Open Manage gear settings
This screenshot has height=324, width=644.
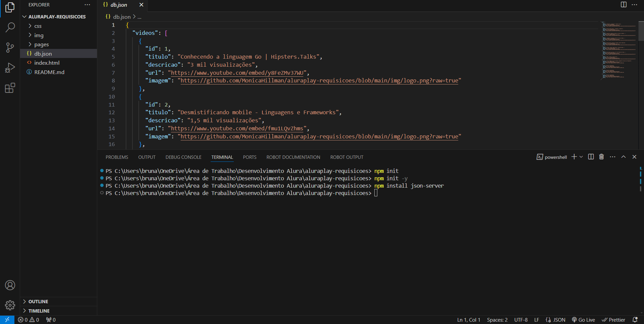coord(10,305)
